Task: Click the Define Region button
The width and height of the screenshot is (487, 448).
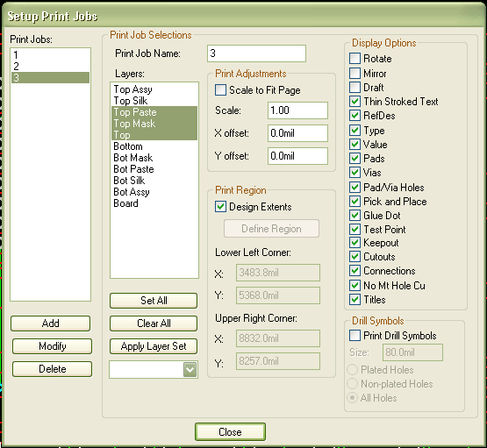Action: tap(271, 229)
